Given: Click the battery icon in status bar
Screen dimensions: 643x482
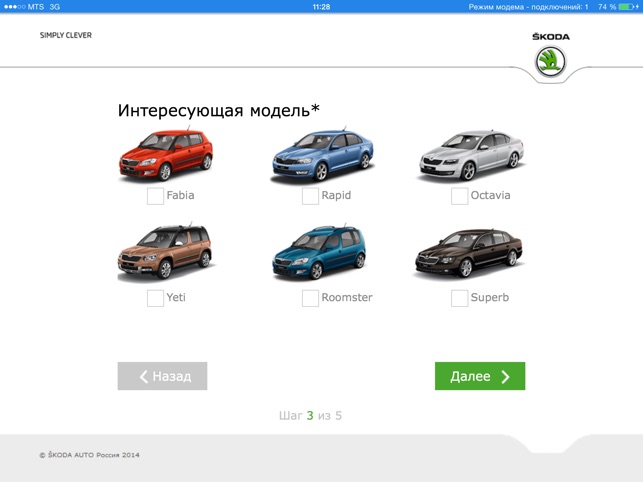Looking at the screenshot, I should (x=627, y=7).
